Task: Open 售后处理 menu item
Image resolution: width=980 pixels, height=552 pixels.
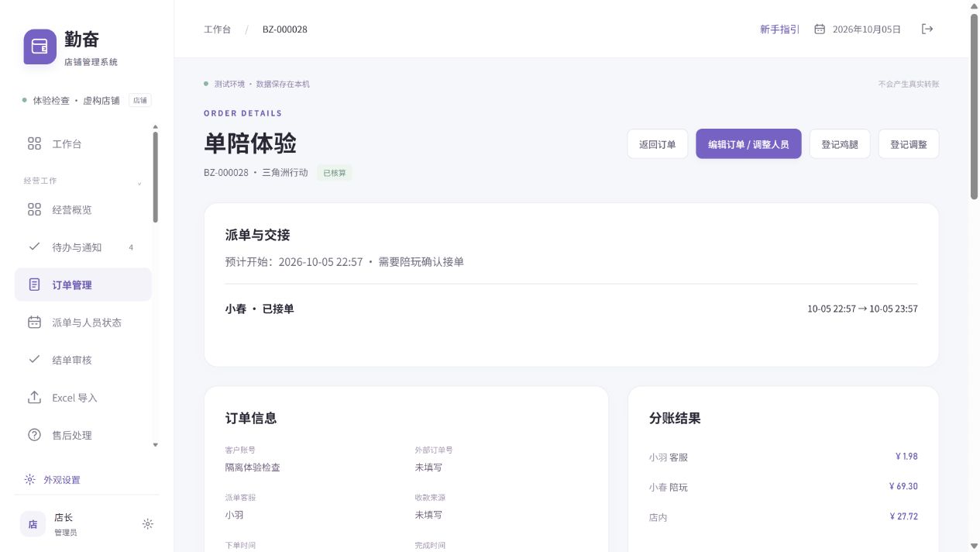Action: pyautogui.click(x=83, y=435)
